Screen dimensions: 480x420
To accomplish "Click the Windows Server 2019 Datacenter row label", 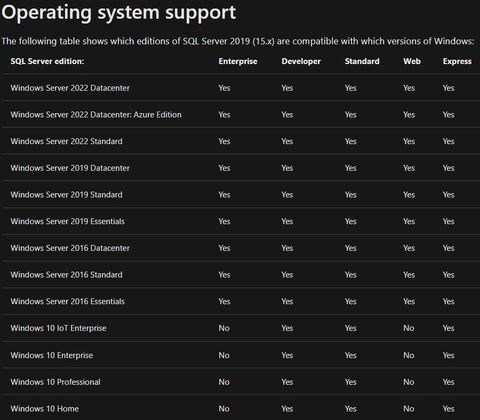I will point(70,168).
